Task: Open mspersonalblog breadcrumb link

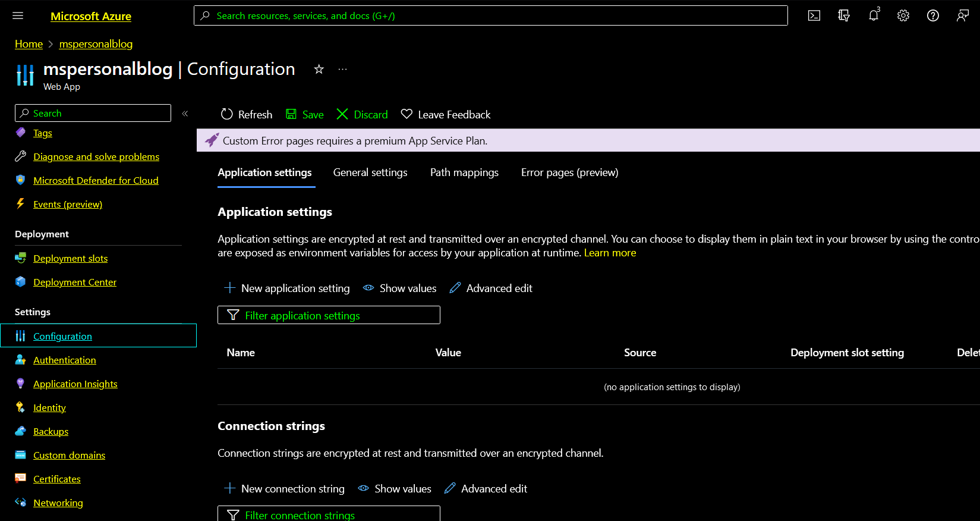Action: 96,44
